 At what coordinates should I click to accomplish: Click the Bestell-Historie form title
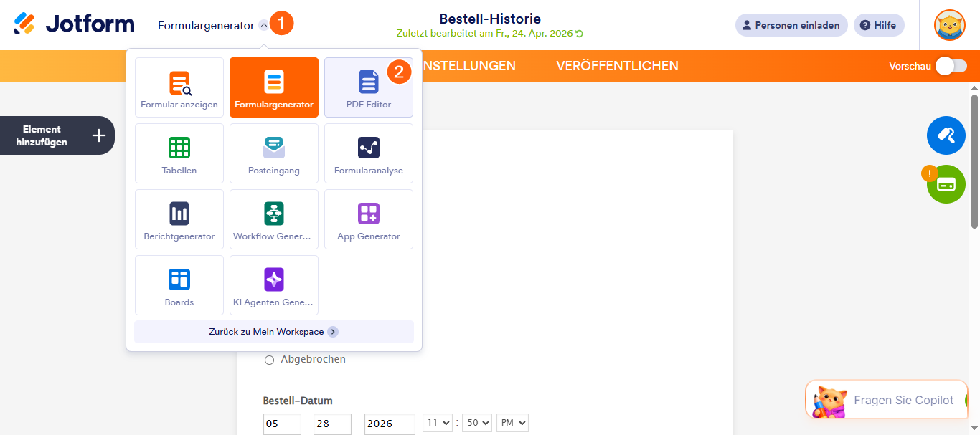490,19
